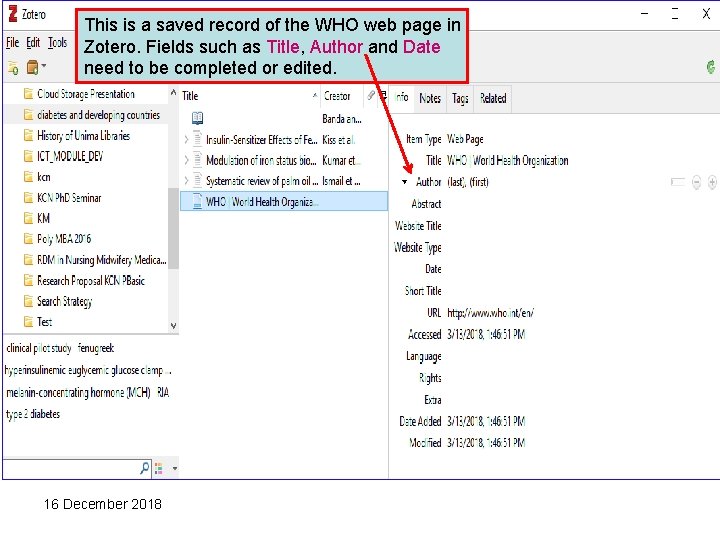Image resolution: width=720 pixels, height=540 pixels.
Task: Click the WHO web page item icon
Action: tap(197, 202)
